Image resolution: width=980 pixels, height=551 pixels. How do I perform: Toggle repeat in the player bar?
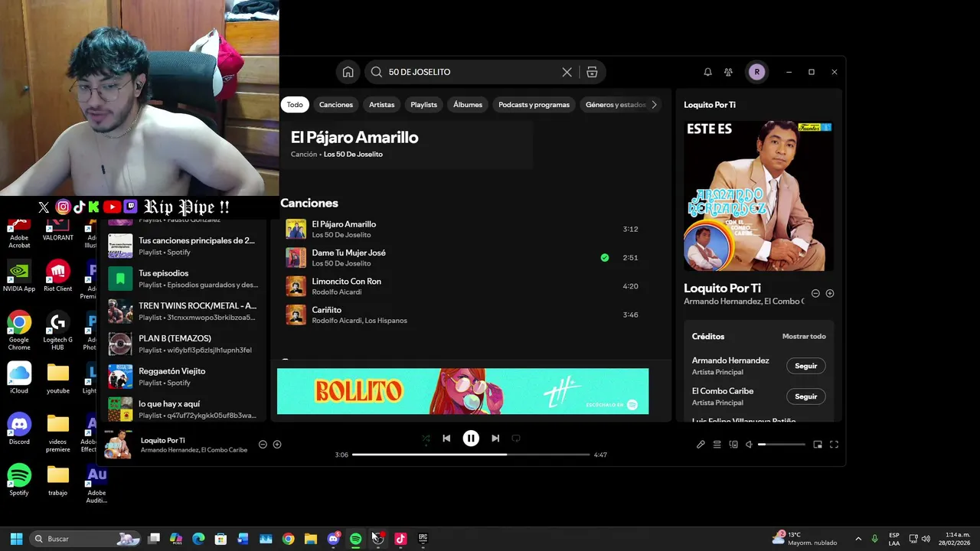pos(516,439)
